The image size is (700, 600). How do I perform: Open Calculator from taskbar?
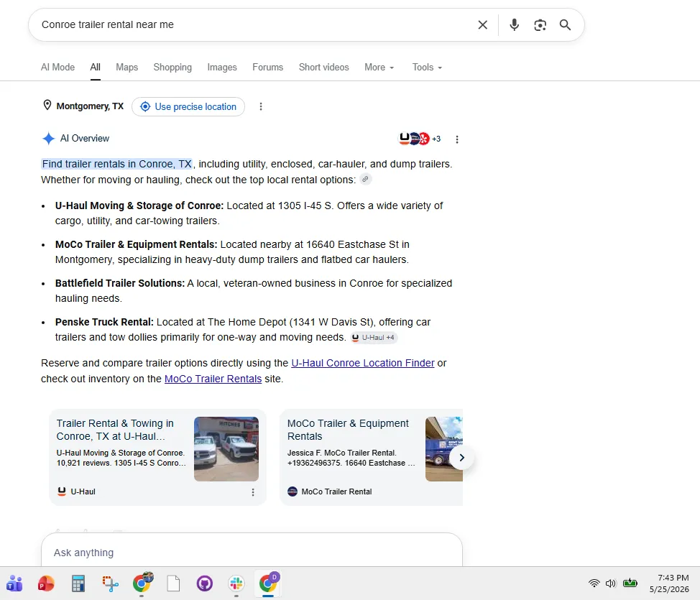point(78,583)
